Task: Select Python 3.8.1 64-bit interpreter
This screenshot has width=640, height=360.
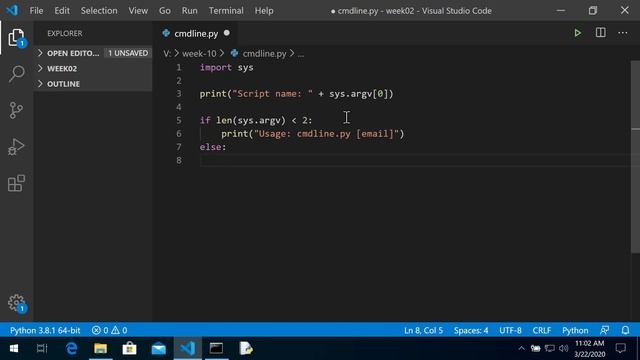Action: coord(45,330)
